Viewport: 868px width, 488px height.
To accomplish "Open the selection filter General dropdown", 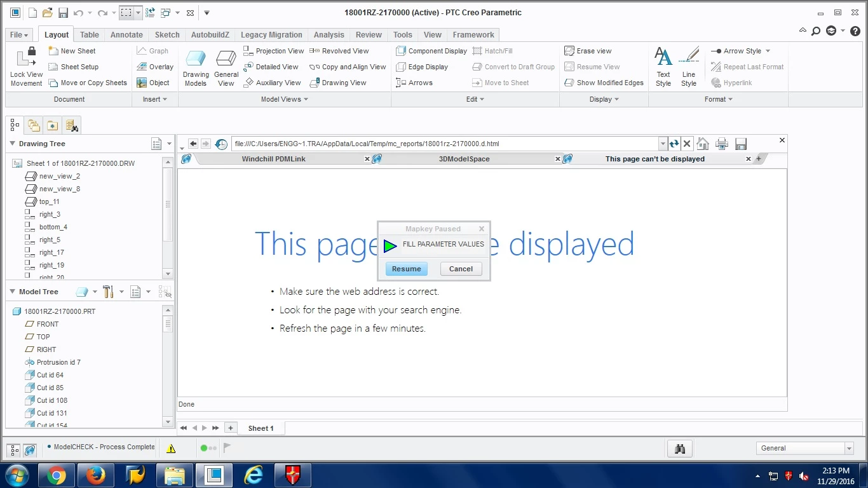I will (849, 449).
